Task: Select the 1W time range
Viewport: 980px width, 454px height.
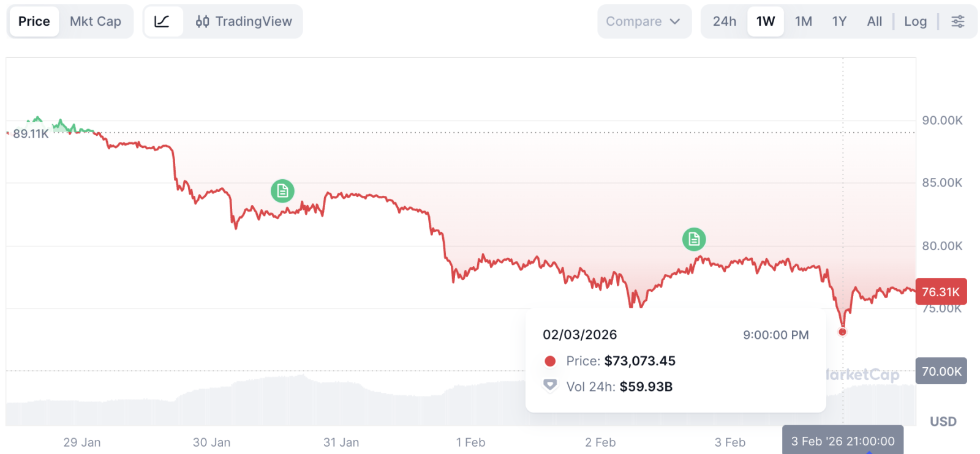Action: coord(766,21)
